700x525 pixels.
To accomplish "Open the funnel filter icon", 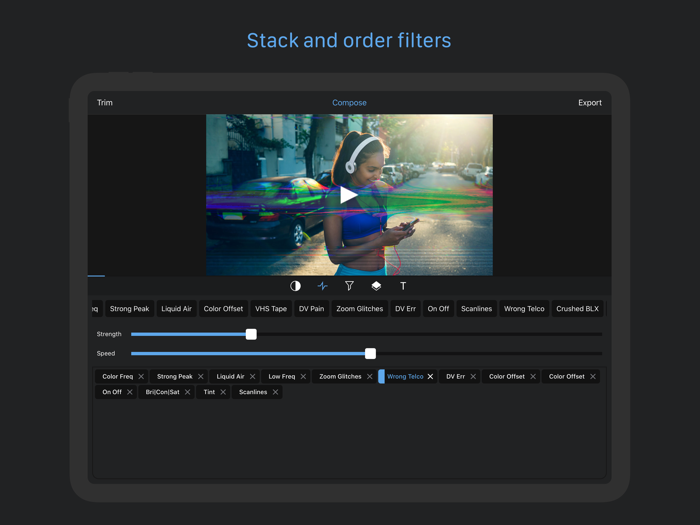I will (349, 286).
